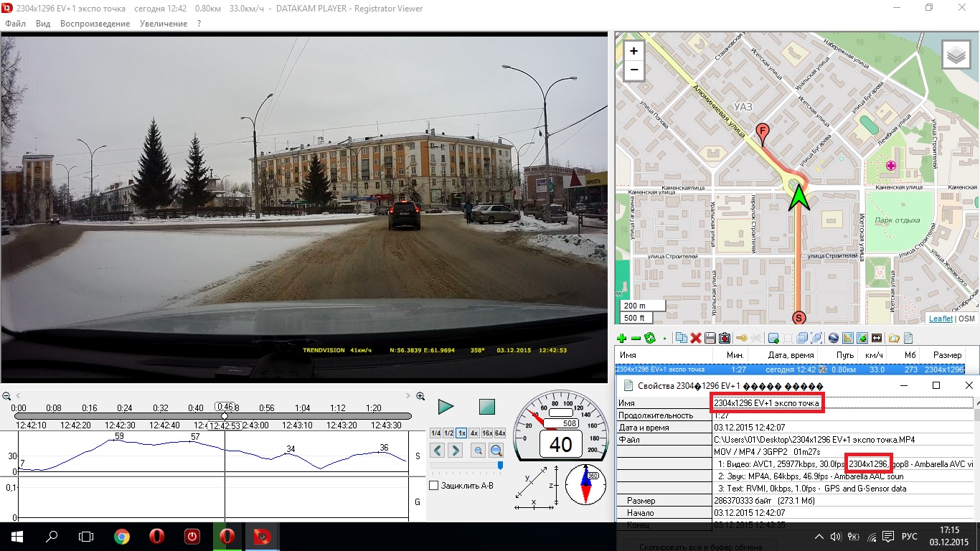Click the volume slider handle
The width and height of the screenshot is (980, 551).
tap(499, 466)
